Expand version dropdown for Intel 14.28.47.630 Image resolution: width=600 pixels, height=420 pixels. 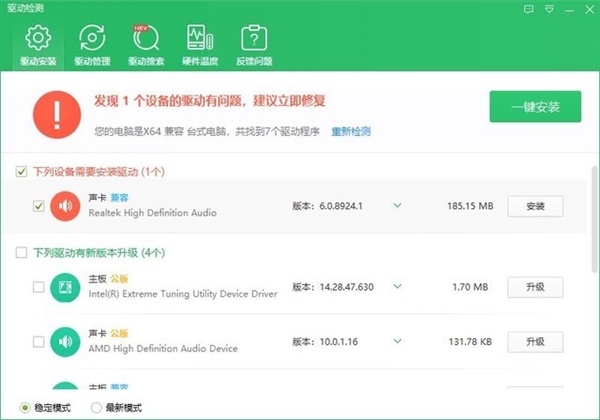click(397, 287)
